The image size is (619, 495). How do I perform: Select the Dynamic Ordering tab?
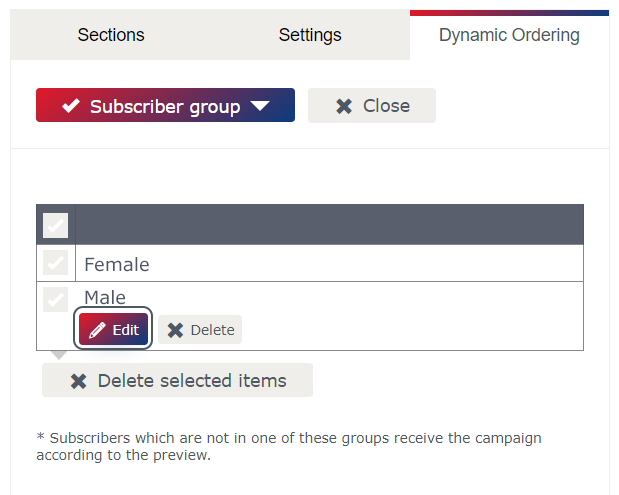point(509,35)
